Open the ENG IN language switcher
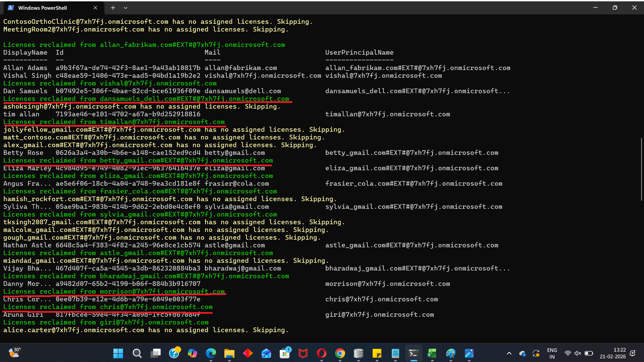Screen dimensions: 644x362 [552, 353]
